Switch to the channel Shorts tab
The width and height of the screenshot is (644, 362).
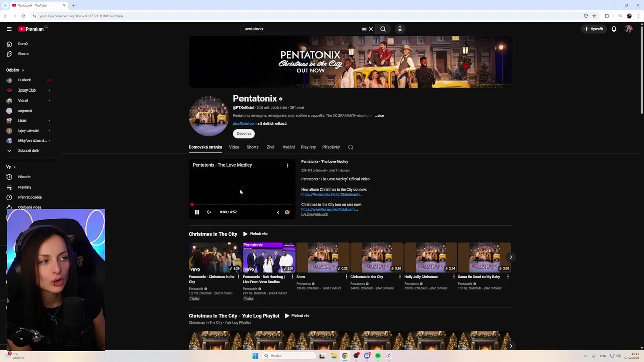252,147
